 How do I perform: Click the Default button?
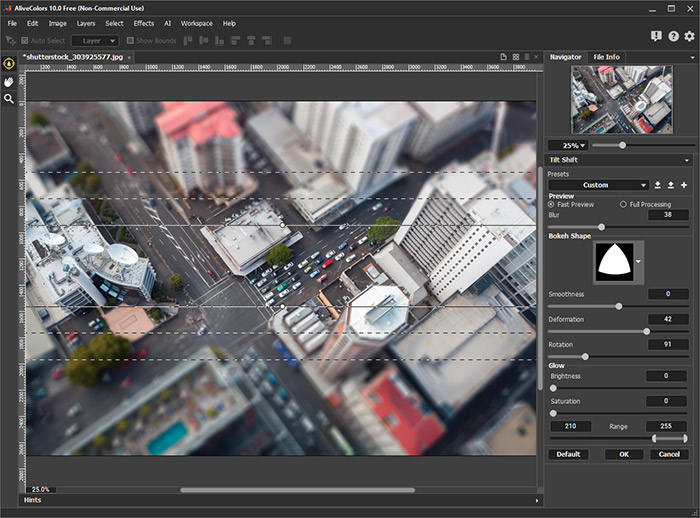point(568,454)
